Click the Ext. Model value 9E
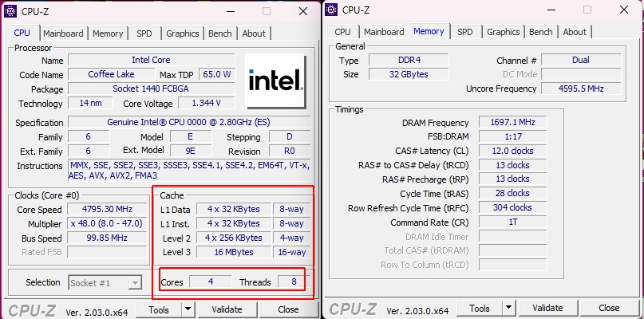Screen dimensions: 644x319 click(191, 151)
